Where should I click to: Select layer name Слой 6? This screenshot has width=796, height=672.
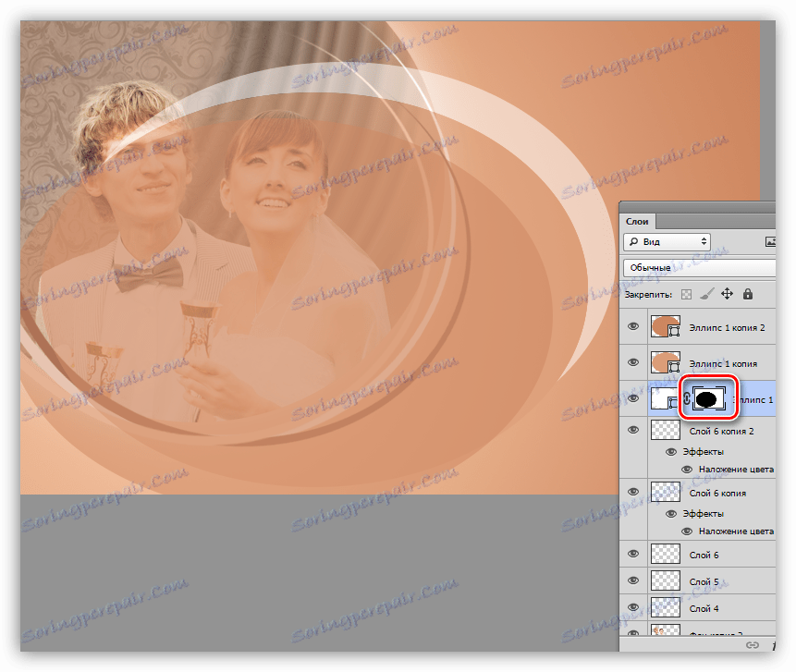[704, 556]
